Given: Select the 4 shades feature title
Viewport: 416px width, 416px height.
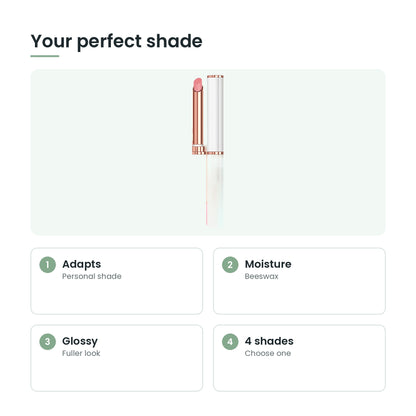Looking at the screenshot, I should pos(269,341).
